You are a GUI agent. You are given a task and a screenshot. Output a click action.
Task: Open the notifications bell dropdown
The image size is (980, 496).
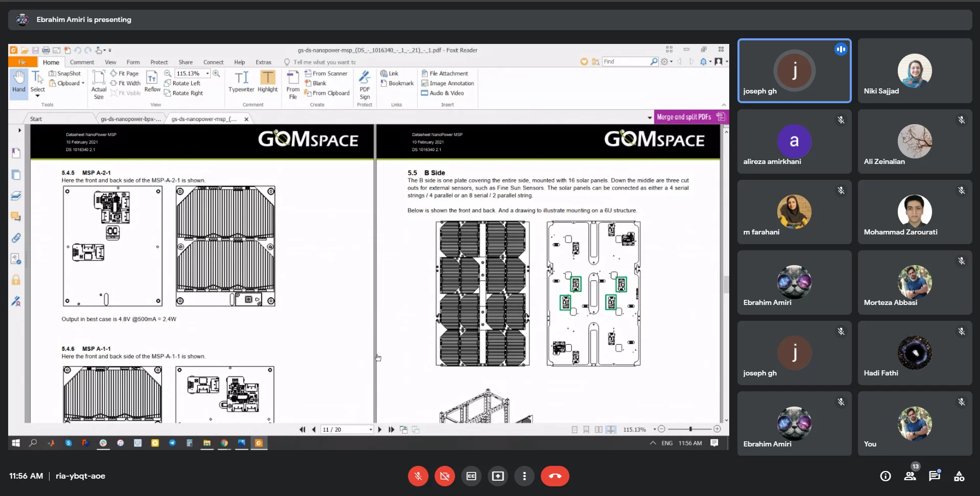coord(706,62)
